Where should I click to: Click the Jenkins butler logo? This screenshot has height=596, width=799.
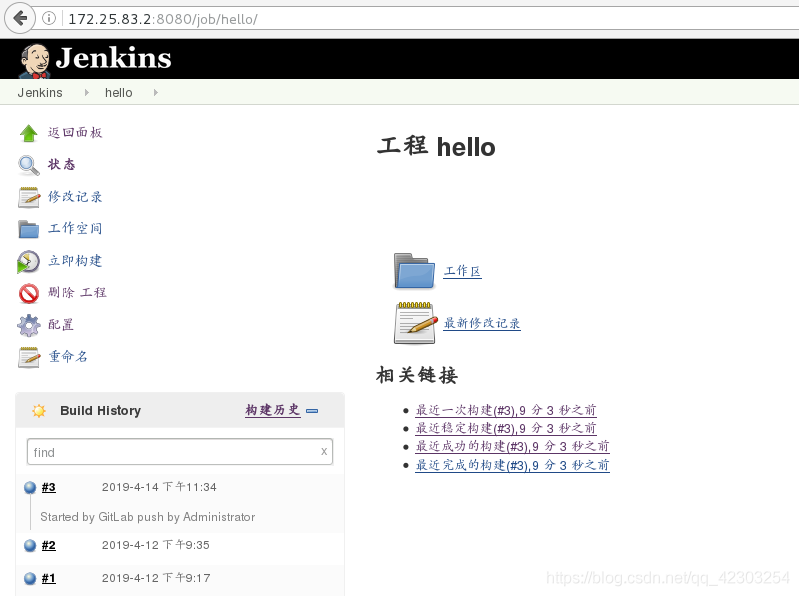pos(35,61)
